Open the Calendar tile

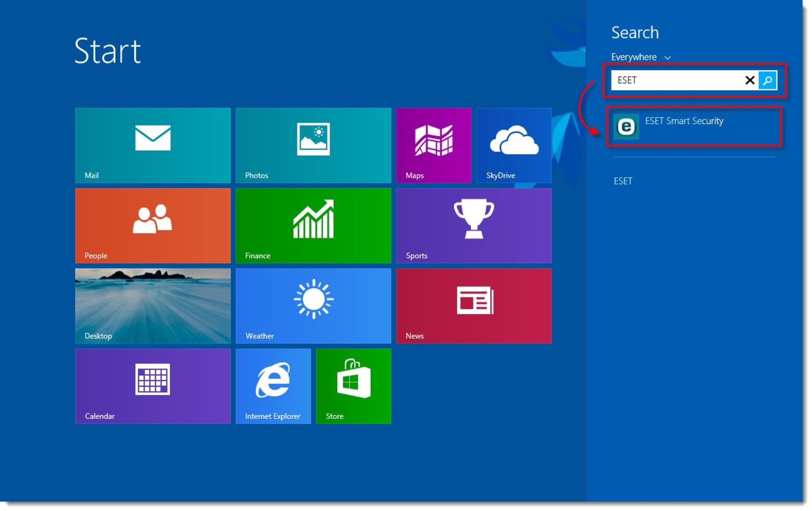153,386
